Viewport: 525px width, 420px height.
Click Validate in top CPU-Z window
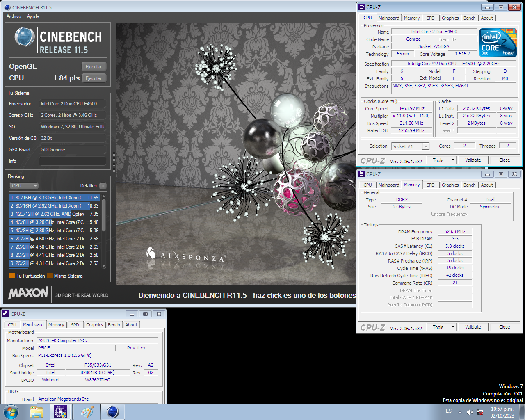473,160
